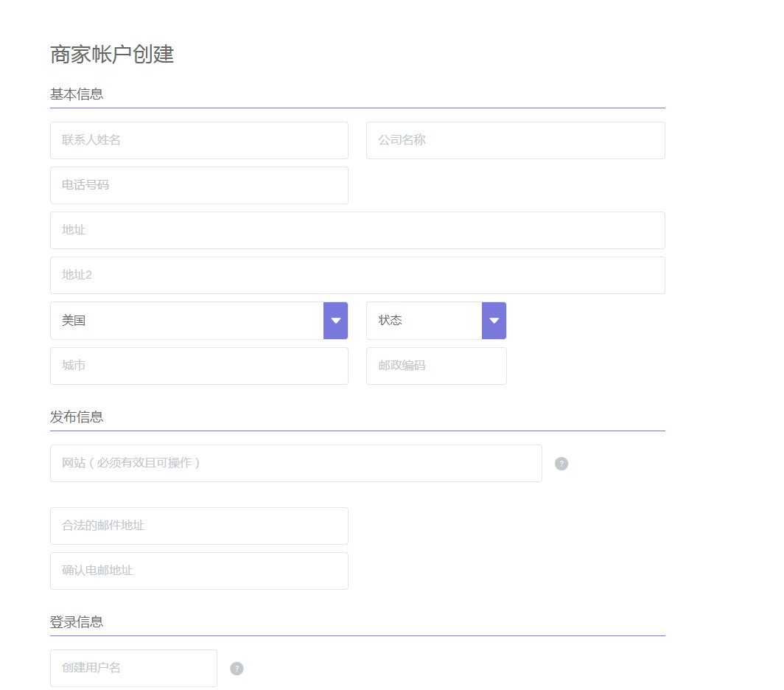The width and height of the screenshot is (784, 690).
Task: Click the question mark next to 创建用户名
Action: tap(237, 668)
